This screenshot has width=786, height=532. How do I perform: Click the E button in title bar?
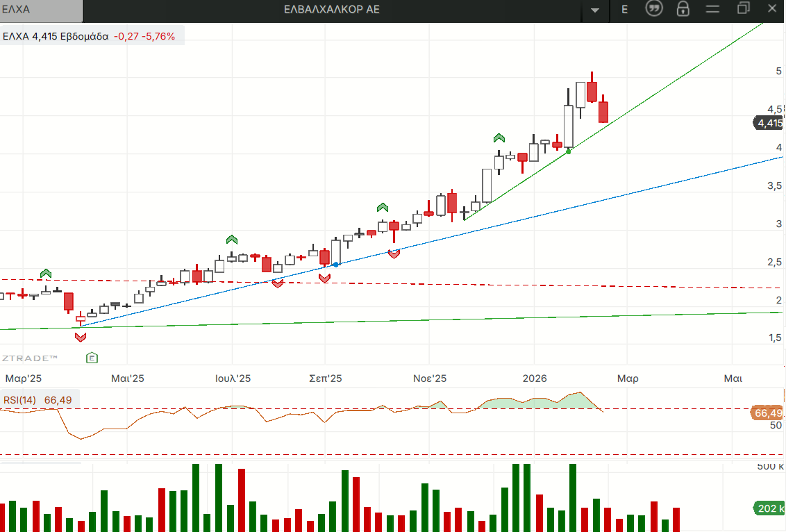point(624,9)
